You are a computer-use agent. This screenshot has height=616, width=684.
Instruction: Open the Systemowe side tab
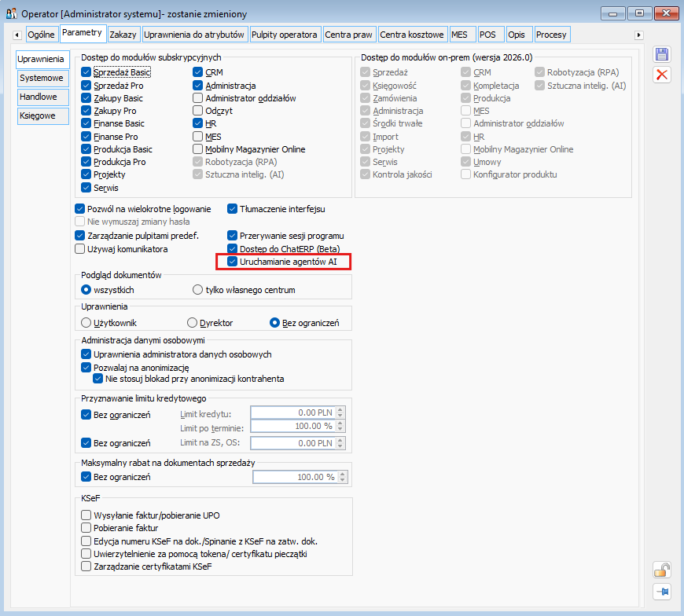[x=42, y=78]
